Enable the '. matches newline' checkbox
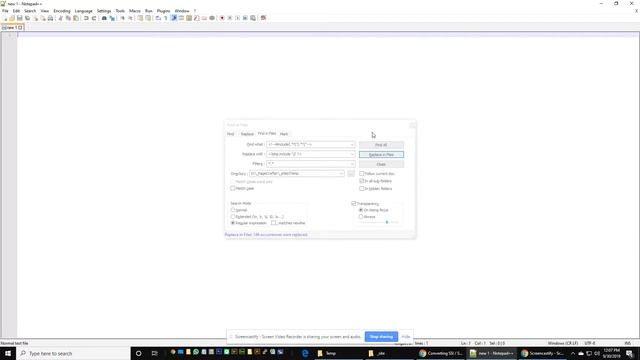Image resolution: width=640 pixels, height=360 pixels. click(274, 223)
